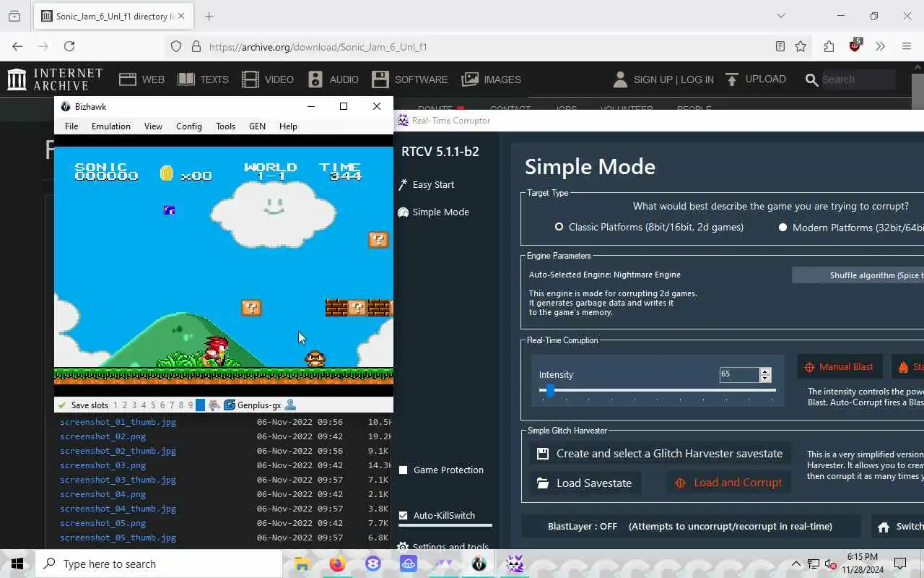Open Firefox from the Windows taskbar
Image resolution: width=924 pixels, height=578 pixels.
tap(337, 564)
